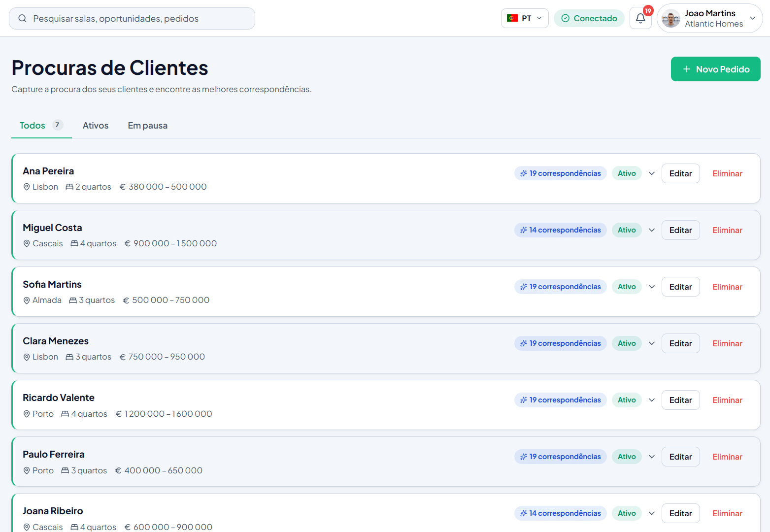Click Ricardo Valente's Ativo status pill
The width and height of the screenshot is (770, 532).
(627, 400)
